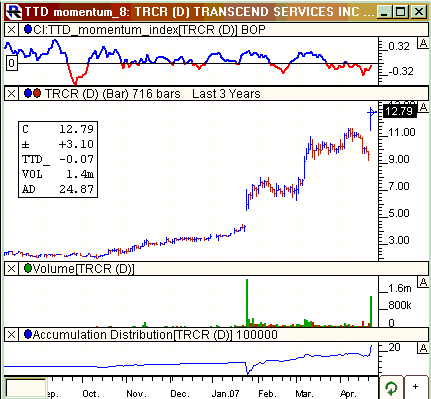Click green dot of Volume indicator
This screenshot has height=399, width=431.
[28, 268]
